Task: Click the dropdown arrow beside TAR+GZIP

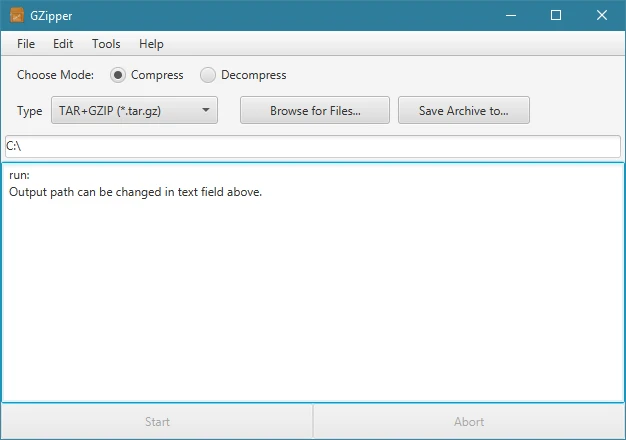Action: [x=206, y=110]
